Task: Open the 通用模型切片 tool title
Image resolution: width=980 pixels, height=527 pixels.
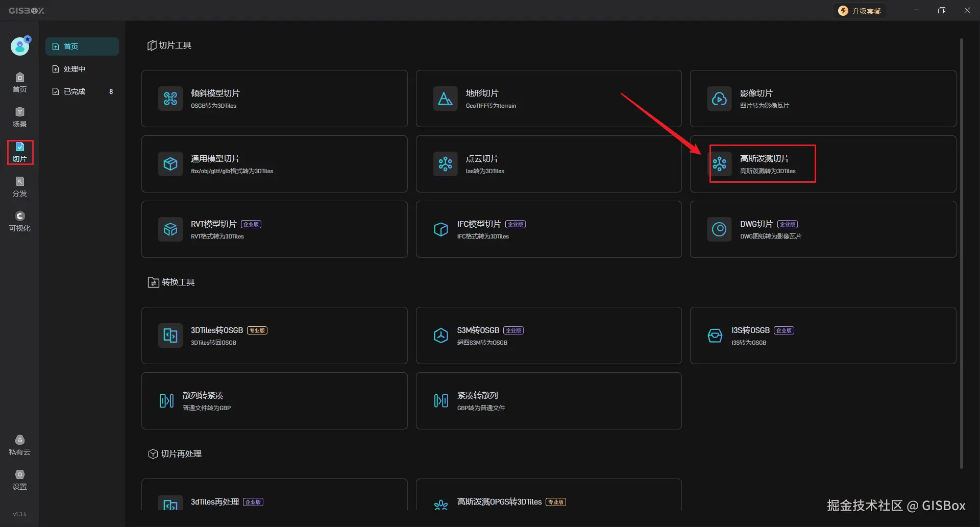Action: click(215, 159)
